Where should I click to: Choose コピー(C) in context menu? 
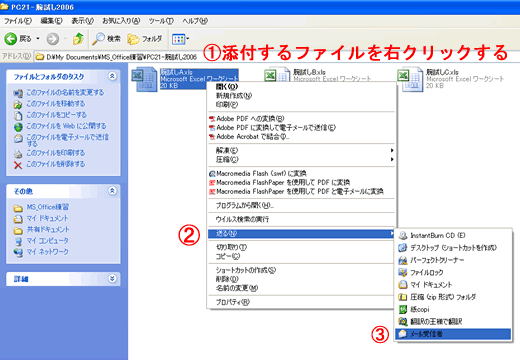pyautogui.click(x=301, y=256)
